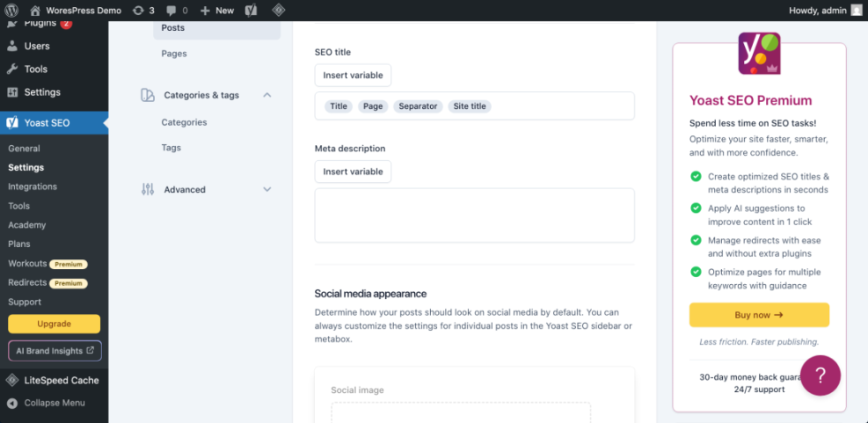This screenshot has height=423, width=868.
Task: Click the admin avatar icon
Action: 857,10
